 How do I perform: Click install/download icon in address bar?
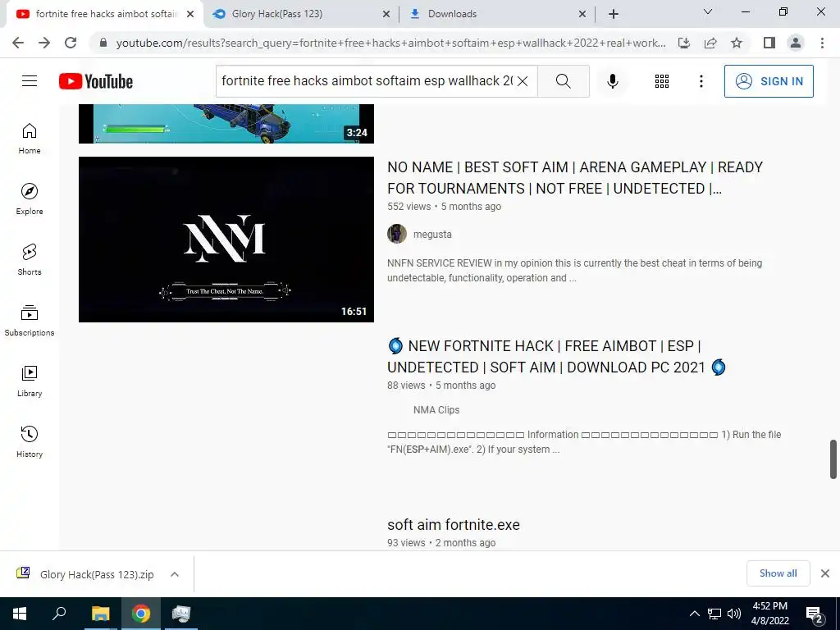pyautogui.click(x=684, y=43)
